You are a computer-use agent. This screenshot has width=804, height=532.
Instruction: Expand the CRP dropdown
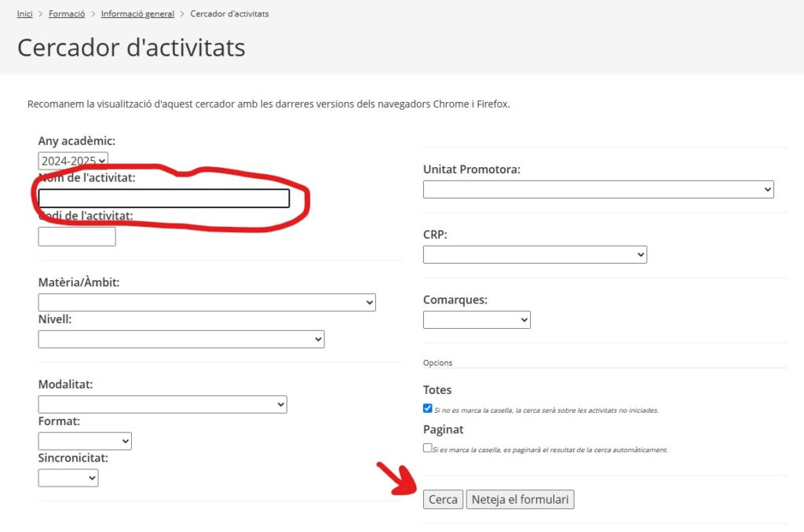535,254
